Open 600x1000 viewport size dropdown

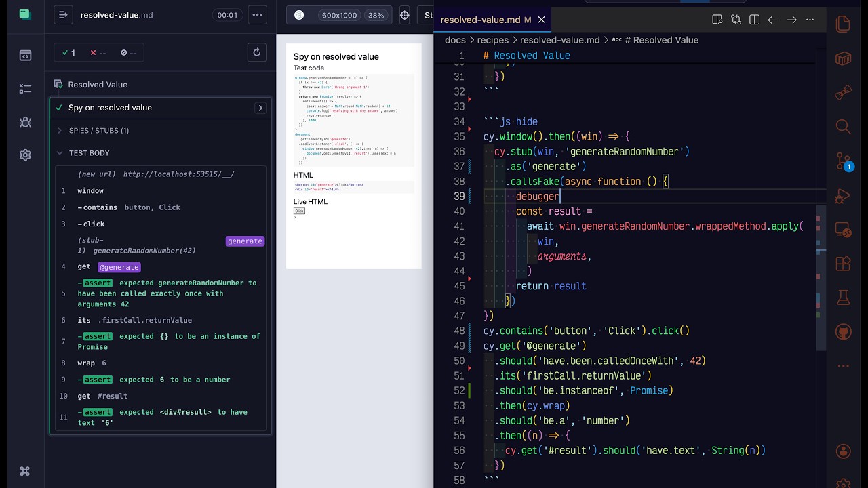point(339,15)
